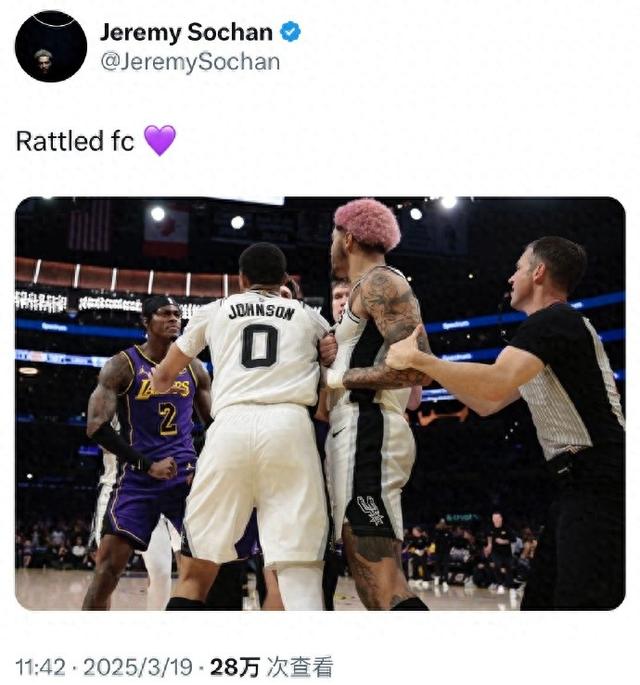The height and width of the screenshot is (685, 640).
Task: Click the JOHNSON name on white jersey
Action: 261,311
